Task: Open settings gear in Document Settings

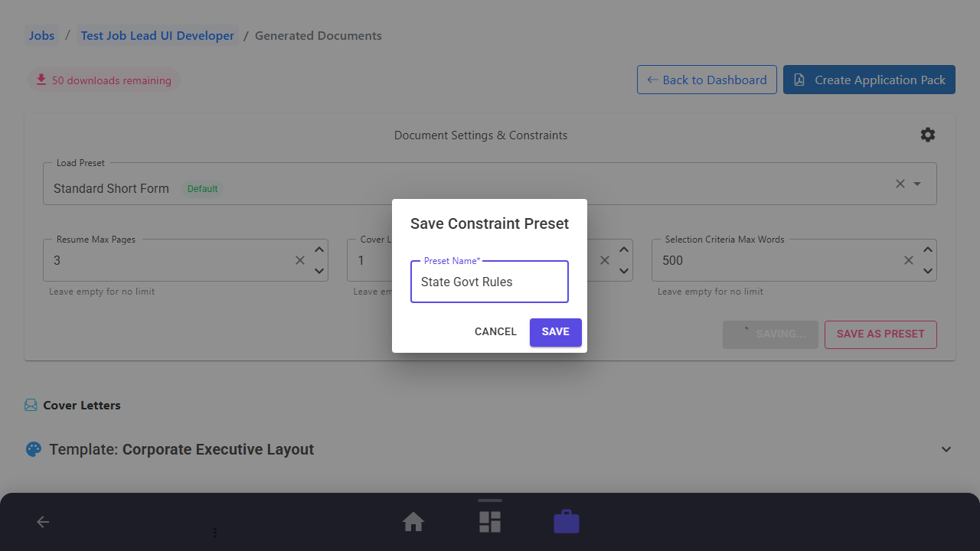Action: click(928, 135)
